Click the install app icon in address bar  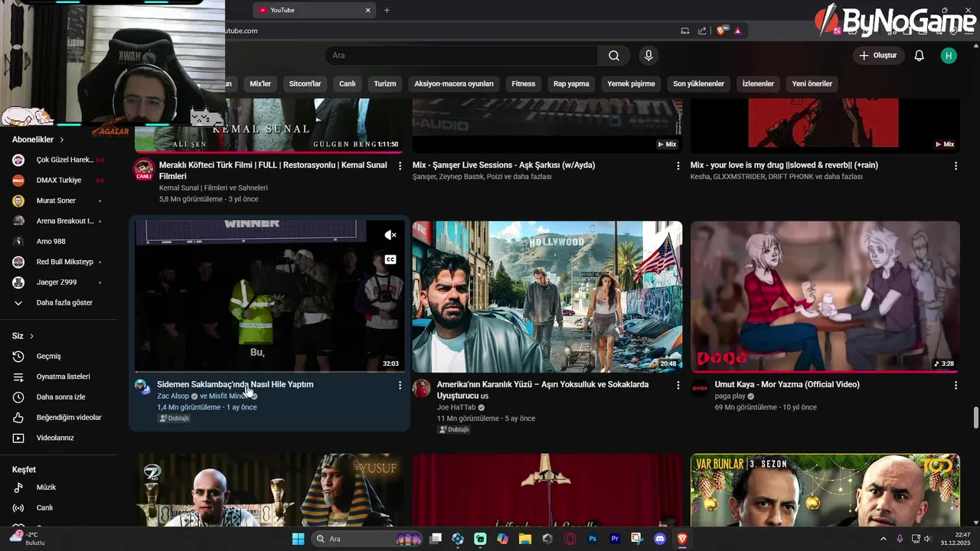[685, 31]
